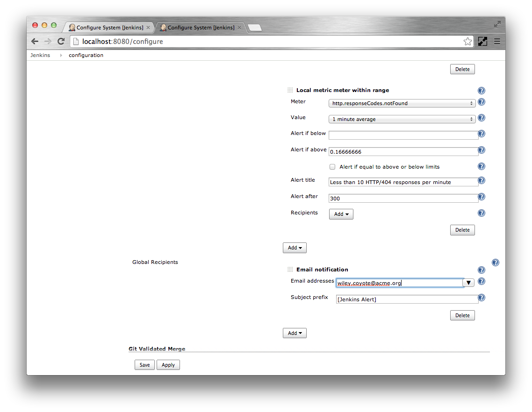Edit Subject prefix field [Jenkins Alert]
This screenshot has height=412, width=532.
(407, 299)
